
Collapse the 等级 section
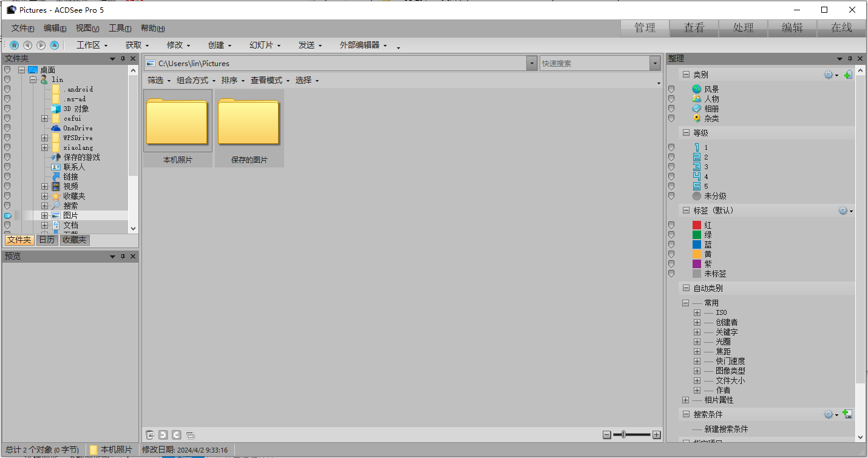click(x=686, y=133)
